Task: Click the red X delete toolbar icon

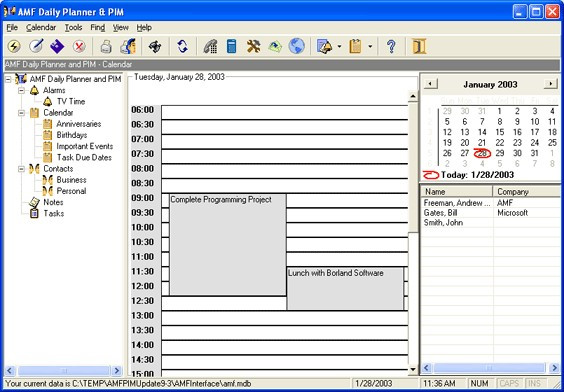Action: [x=79, y=46]
